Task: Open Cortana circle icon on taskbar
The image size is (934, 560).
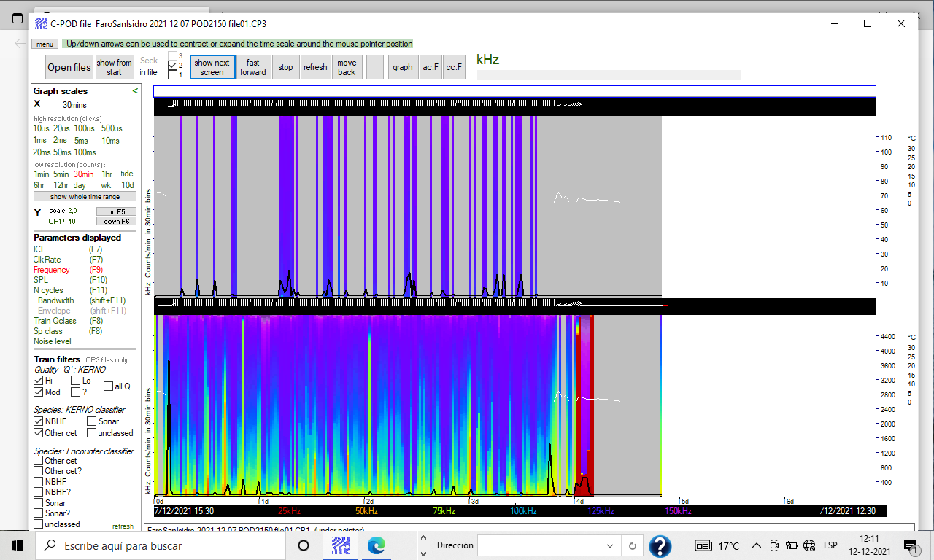Action: (x=304, y=545)
